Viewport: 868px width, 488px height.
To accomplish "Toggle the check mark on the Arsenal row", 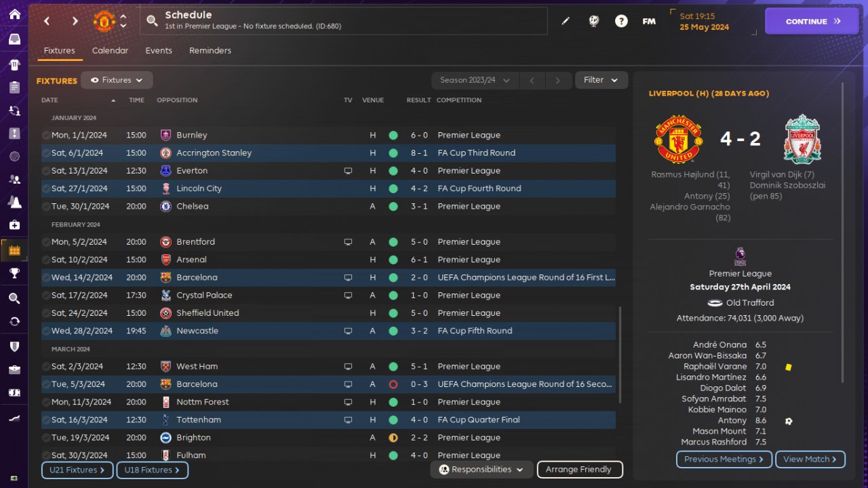I will click(45, 260).
